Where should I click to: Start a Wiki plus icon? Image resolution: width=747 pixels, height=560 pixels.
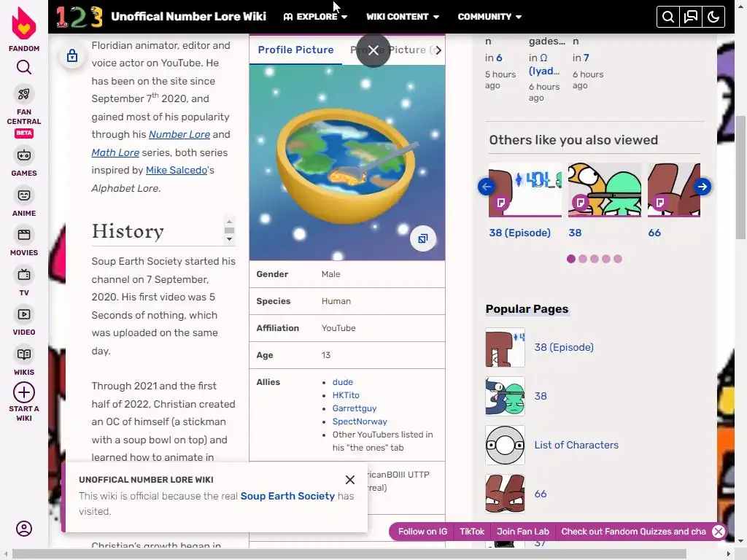(x=24, y=392)
